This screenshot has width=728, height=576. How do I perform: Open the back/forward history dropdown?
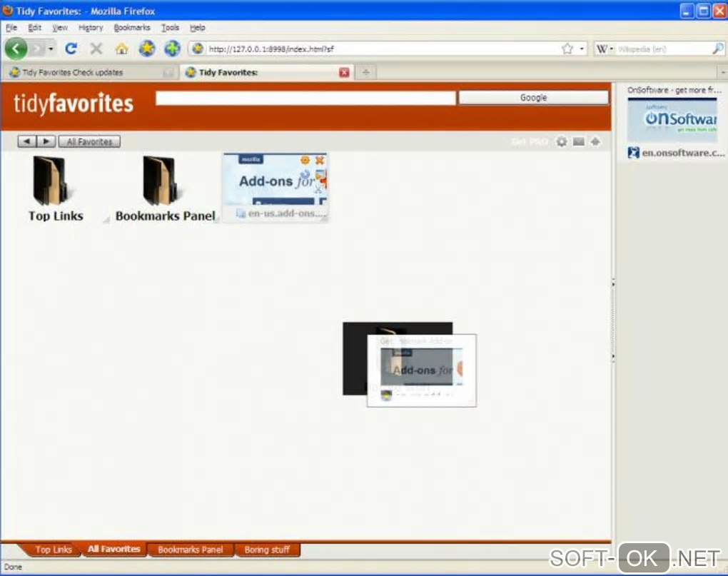coord(51,49)
